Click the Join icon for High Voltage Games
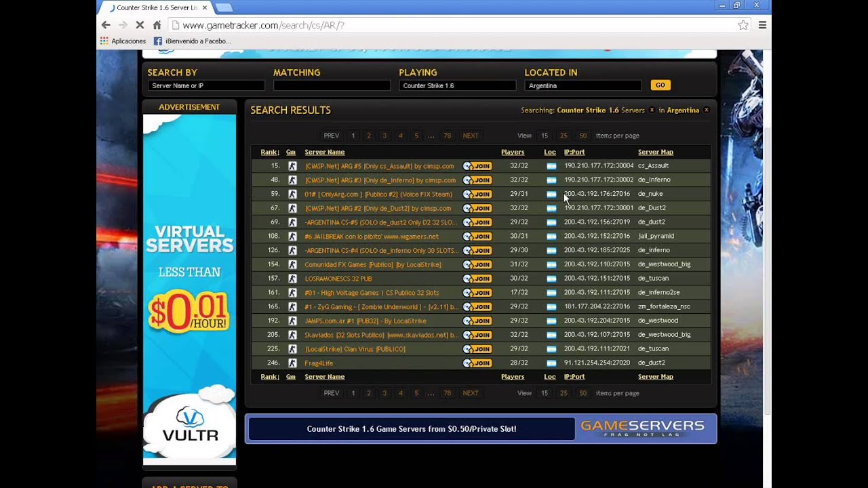The width and height of the screenshot is (868, 488). (x=477, y=293)
